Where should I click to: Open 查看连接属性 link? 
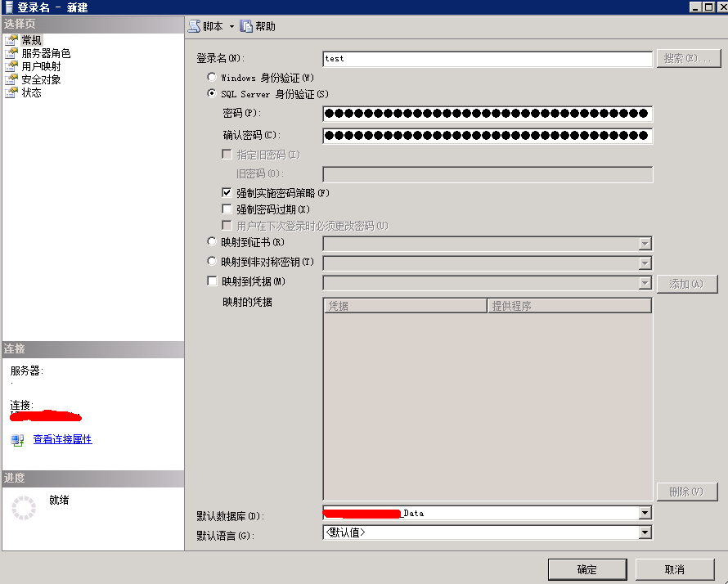(63, 439)
